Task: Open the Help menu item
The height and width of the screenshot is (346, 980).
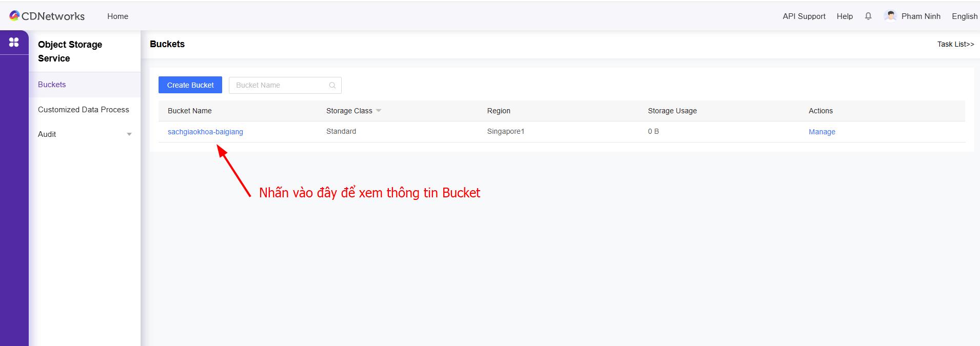Action: [x=844, y=16]
